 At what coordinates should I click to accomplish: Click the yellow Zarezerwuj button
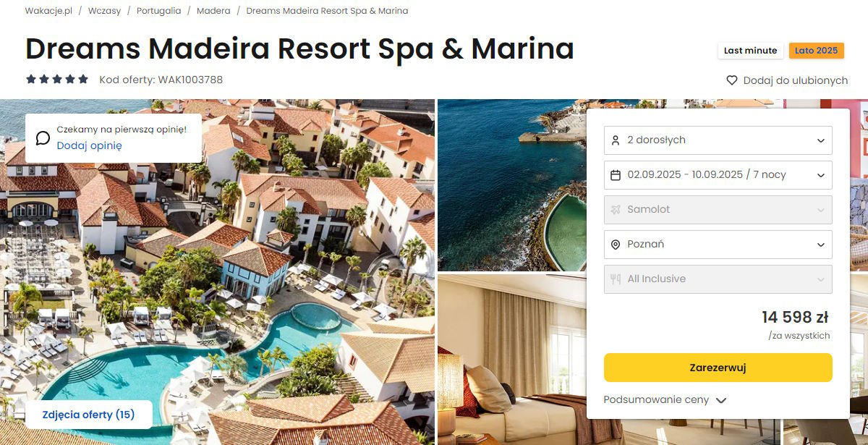click(x=718, y=368)
